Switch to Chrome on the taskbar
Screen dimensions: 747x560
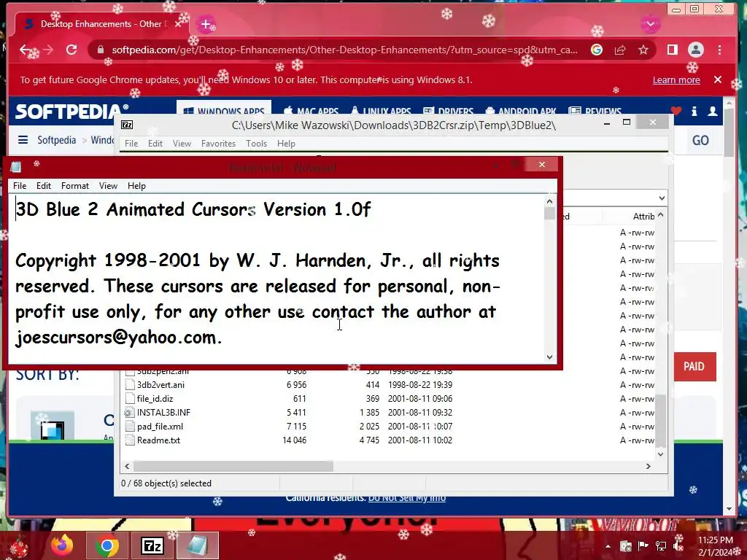click(107, 545)
